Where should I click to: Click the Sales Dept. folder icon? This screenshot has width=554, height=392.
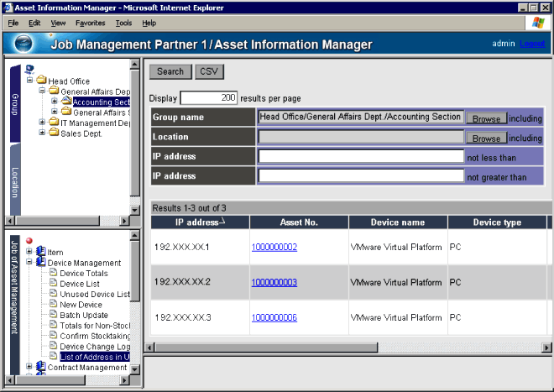pyautogui.click(x=54, y=133)
